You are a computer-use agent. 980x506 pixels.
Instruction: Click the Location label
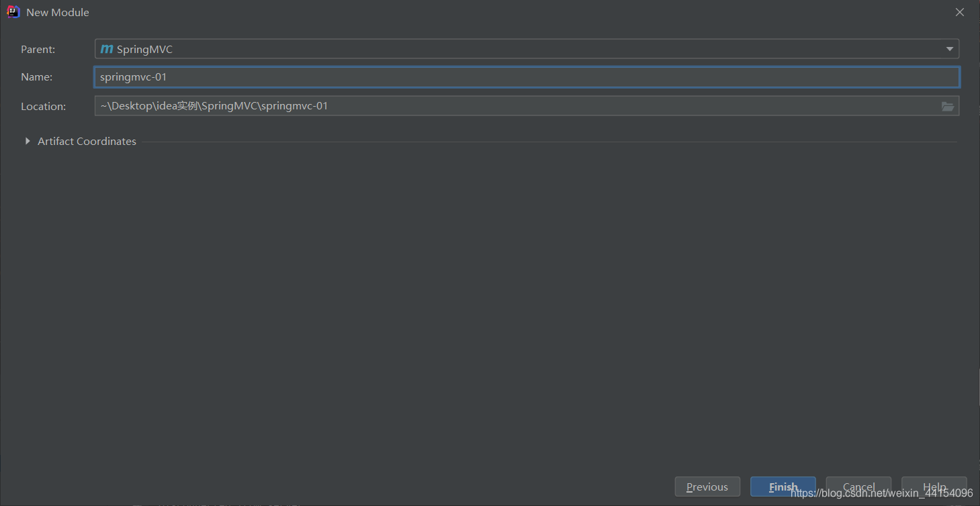click(x=44, y=106)
